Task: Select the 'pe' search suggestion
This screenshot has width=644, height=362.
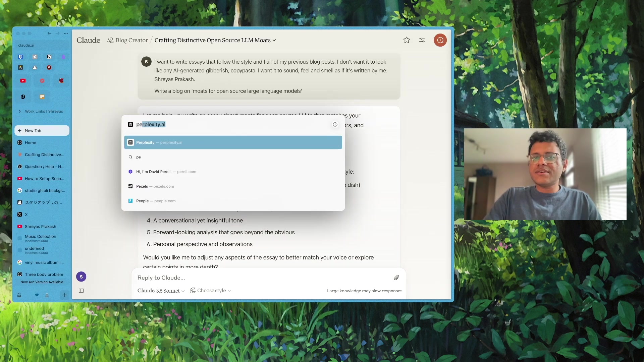Action: (x=233, y=157)
